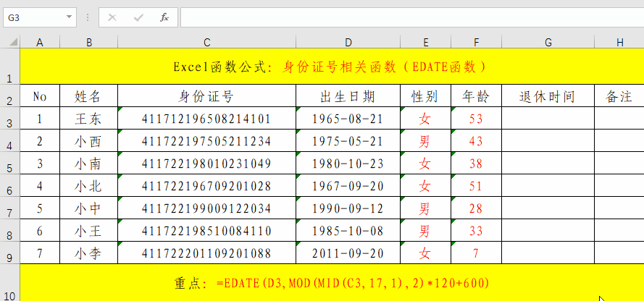This screenshot has width=644, height=301.
Task: Click the Select All corner triangle
Action: [x=14, y=42]
